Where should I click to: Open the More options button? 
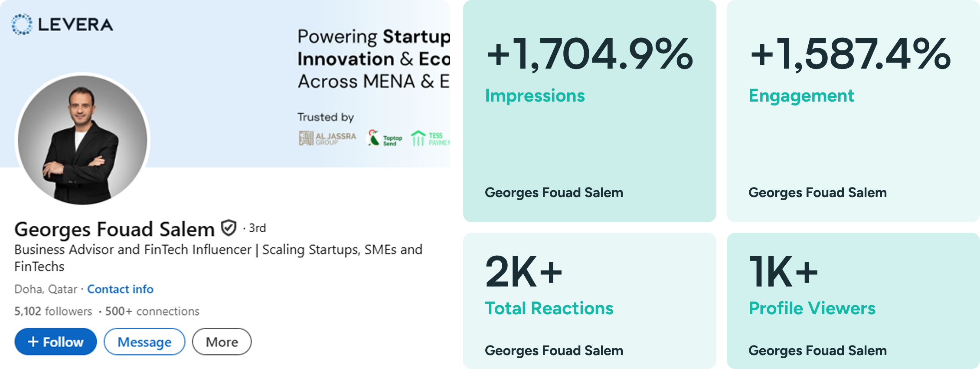click(x=222, y=342)
